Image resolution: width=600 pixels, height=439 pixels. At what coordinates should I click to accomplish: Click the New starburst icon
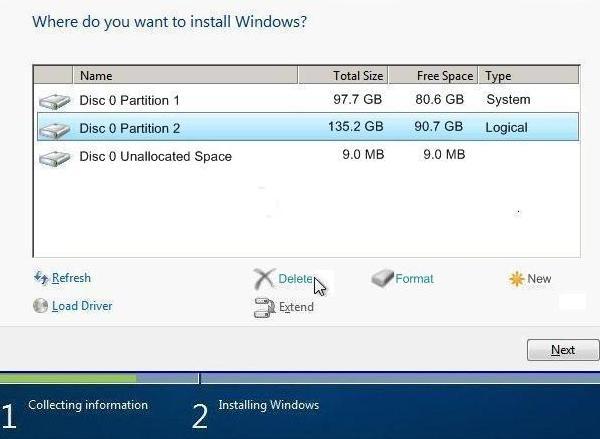pyautogui.click(x=516, y=279)
